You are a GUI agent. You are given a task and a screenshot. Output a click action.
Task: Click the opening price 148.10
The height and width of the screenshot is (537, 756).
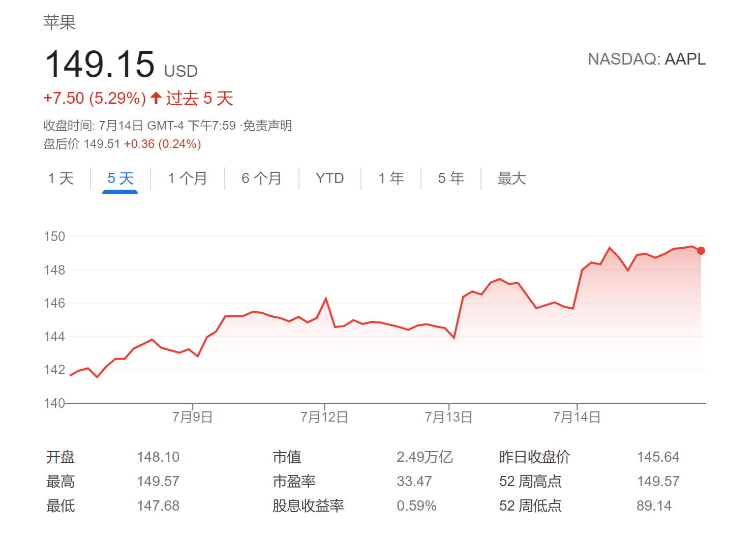point(158,457)
